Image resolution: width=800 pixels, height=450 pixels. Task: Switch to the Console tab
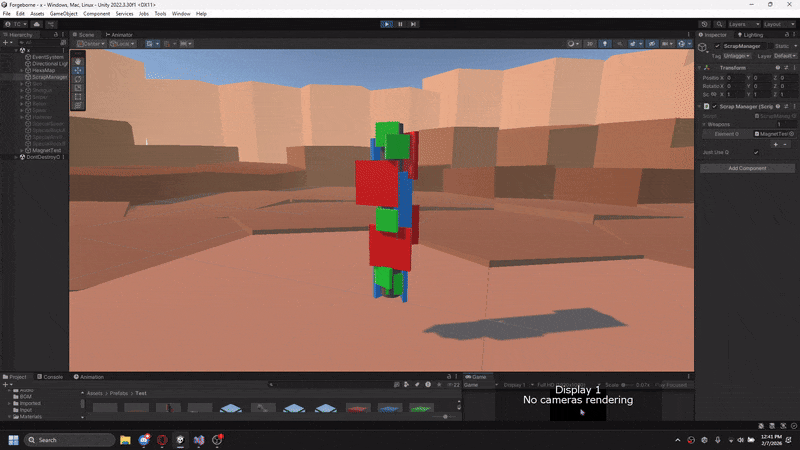coord(49,377)
